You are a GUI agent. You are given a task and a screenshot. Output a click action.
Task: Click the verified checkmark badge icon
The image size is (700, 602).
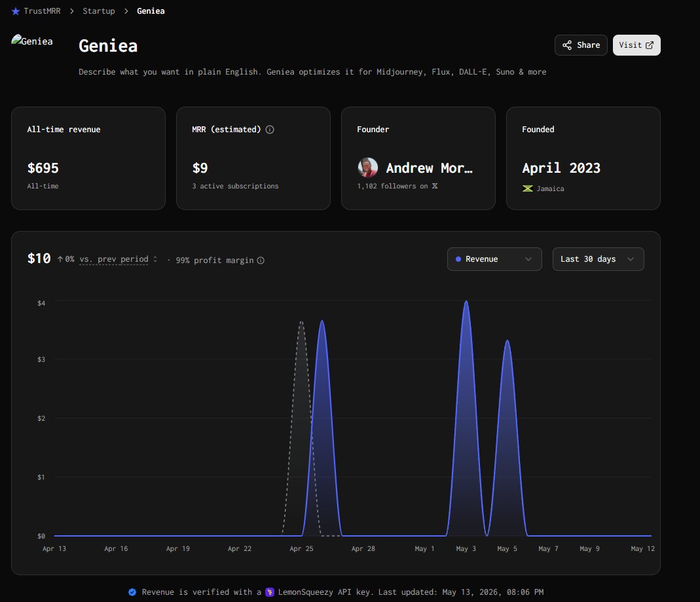click(132, 592)
